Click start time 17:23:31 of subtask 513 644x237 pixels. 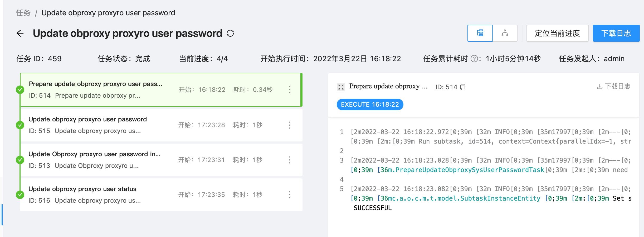[x=211, y=160]
